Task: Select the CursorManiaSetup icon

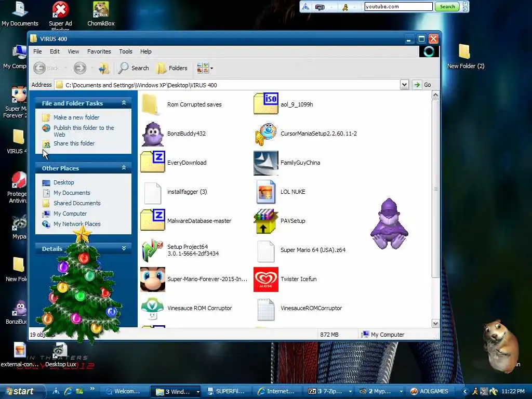Action: coord(266,134)
